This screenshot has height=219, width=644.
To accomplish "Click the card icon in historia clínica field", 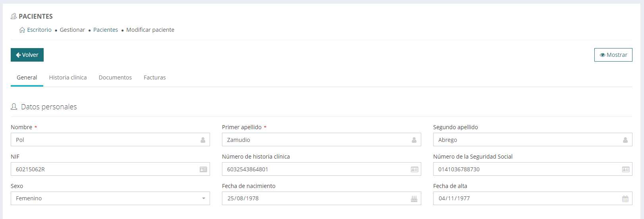I will 415,169.
